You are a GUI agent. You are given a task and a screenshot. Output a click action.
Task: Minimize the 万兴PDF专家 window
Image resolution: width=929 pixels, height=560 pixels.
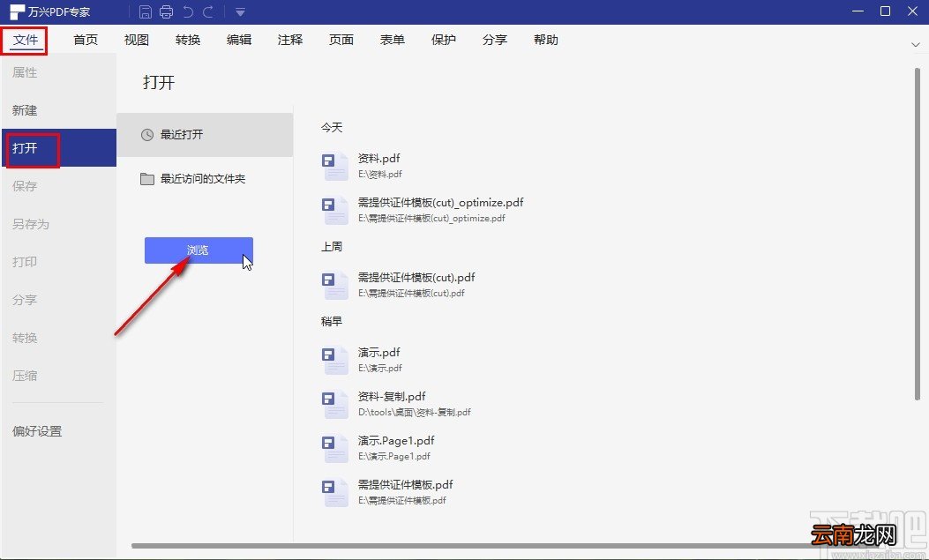[x=858, y=11]
